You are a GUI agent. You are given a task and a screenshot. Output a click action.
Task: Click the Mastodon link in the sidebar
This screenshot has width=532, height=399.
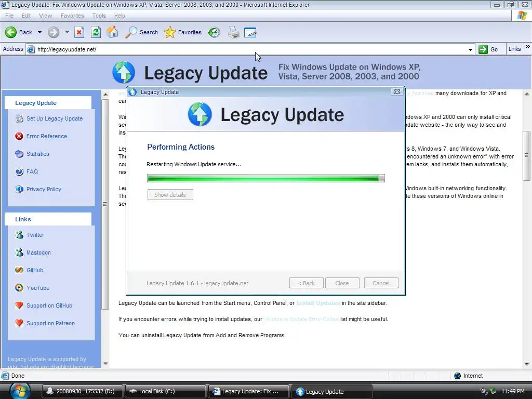point(38,252)
